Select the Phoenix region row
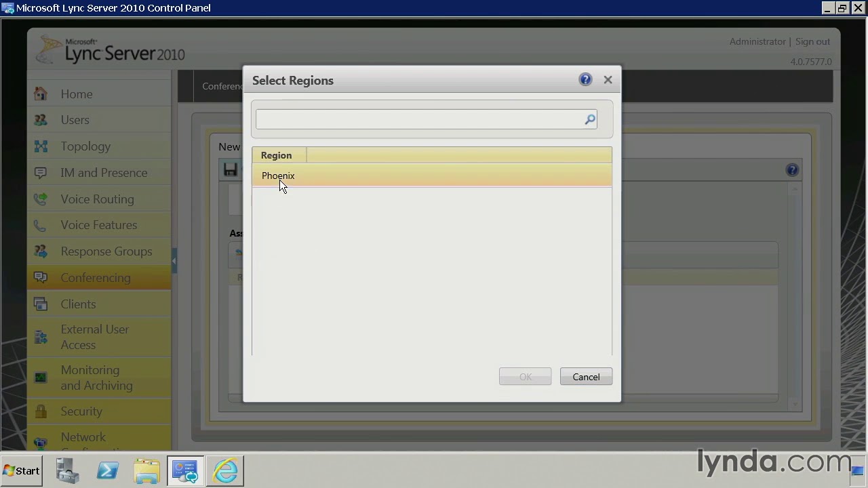The height and width of the screenshot is (488, 868). tap(432, 176)
